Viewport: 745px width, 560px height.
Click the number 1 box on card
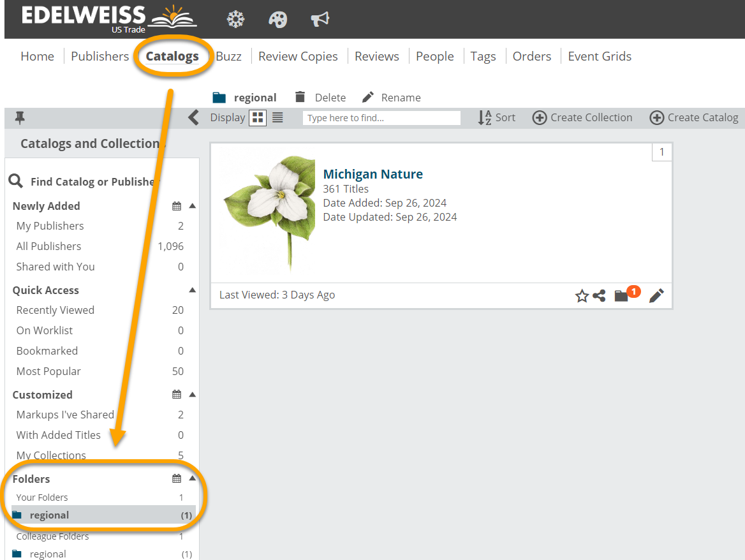661,152
